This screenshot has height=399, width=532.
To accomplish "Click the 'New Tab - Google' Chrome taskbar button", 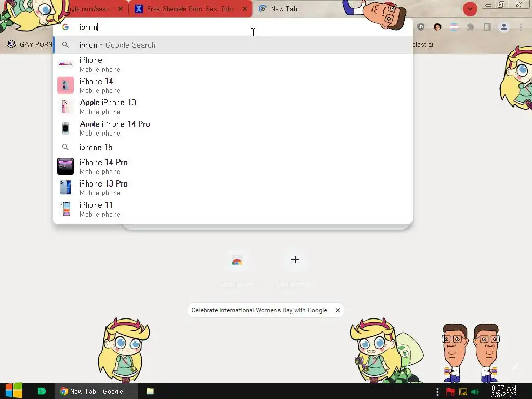I will pyautogui.click(x=96, y=391).
